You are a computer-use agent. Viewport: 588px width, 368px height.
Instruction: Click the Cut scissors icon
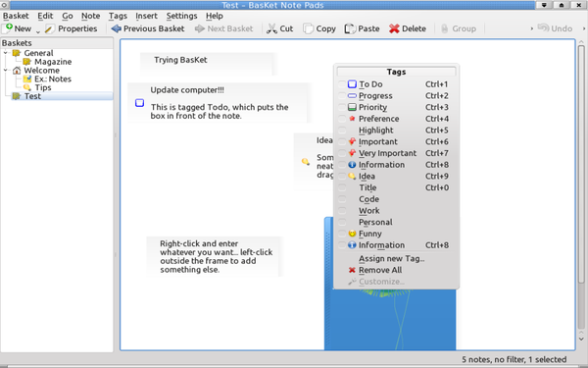[271, 28]
